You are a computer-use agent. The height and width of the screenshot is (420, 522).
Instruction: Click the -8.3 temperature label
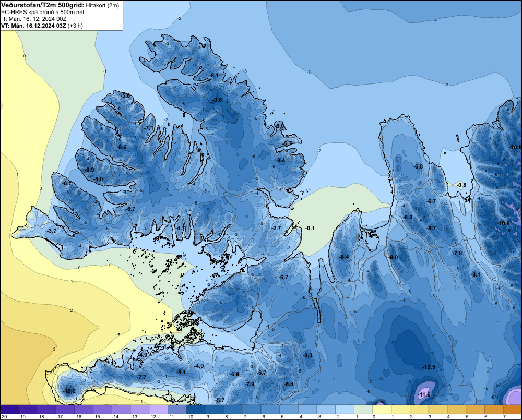click(x=307, y=355)
